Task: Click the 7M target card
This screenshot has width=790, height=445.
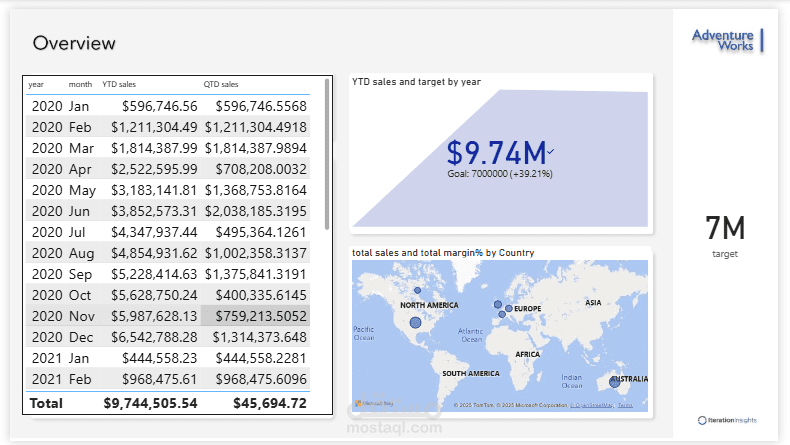Action: [x=725, y=235]
